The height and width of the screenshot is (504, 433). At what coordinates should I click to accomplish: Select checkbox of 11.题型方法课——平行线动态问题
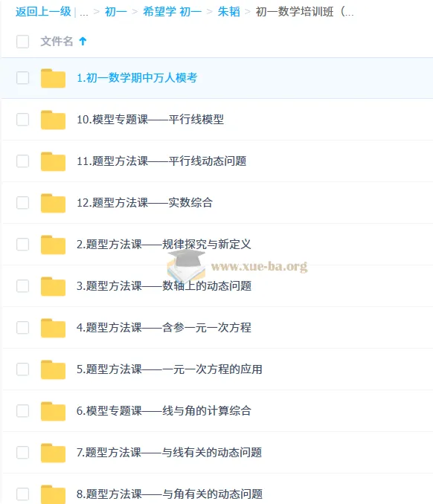pyautogui.click(x=22, y=161)
